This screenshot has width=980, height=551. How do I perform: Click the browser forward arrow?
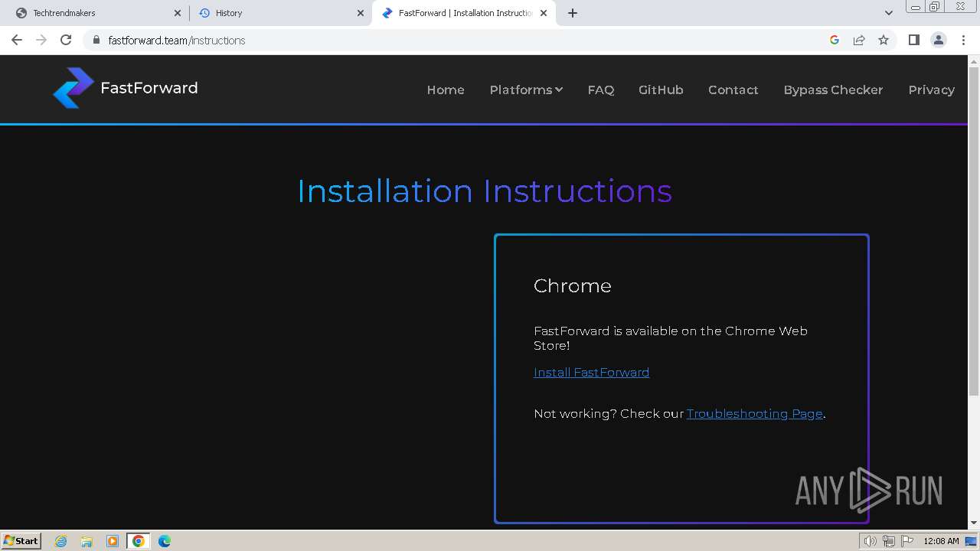pyautogui.click(x=41, y=40)
